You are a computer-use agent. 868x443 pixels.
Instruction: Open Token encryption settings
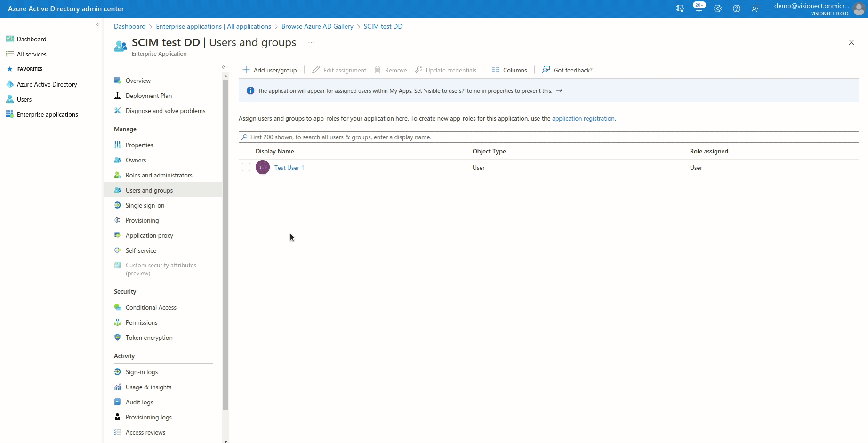pos(149,338)
